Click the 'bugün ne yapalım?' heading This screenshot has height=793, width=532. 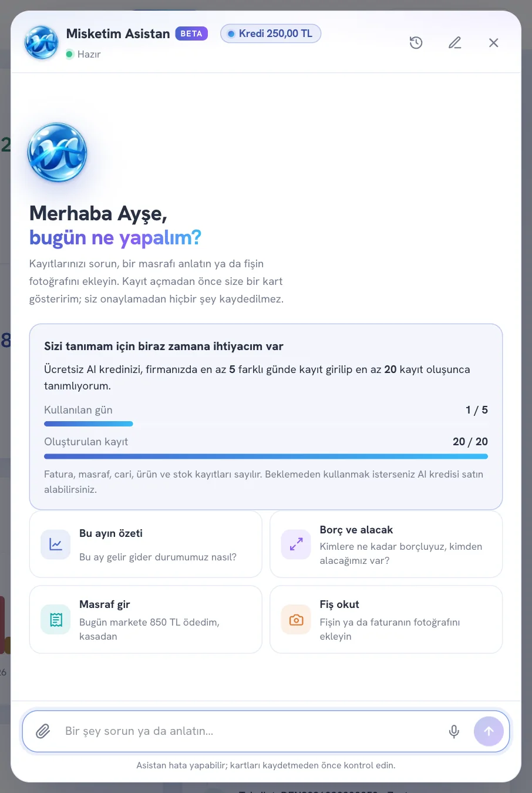pyautogui.click(x=115, y=238)
